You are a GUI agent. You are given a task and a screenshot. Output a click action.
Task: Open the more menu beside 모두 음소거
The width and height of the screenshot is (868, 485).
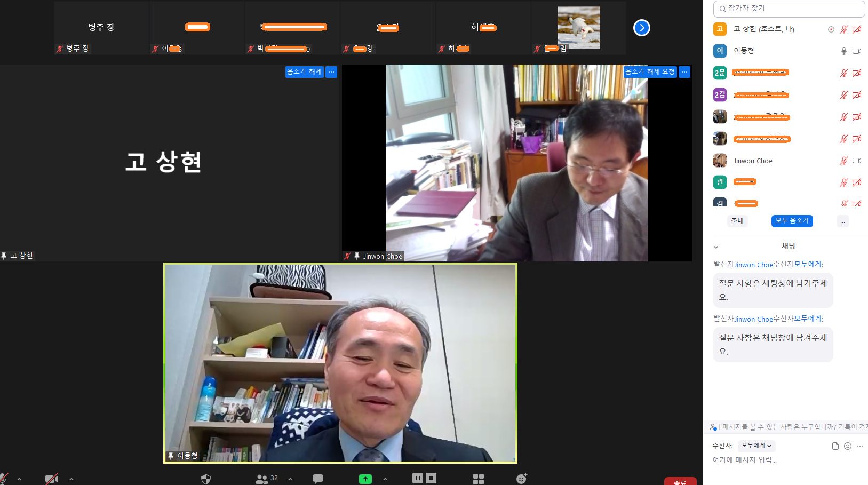pos(842,221)
